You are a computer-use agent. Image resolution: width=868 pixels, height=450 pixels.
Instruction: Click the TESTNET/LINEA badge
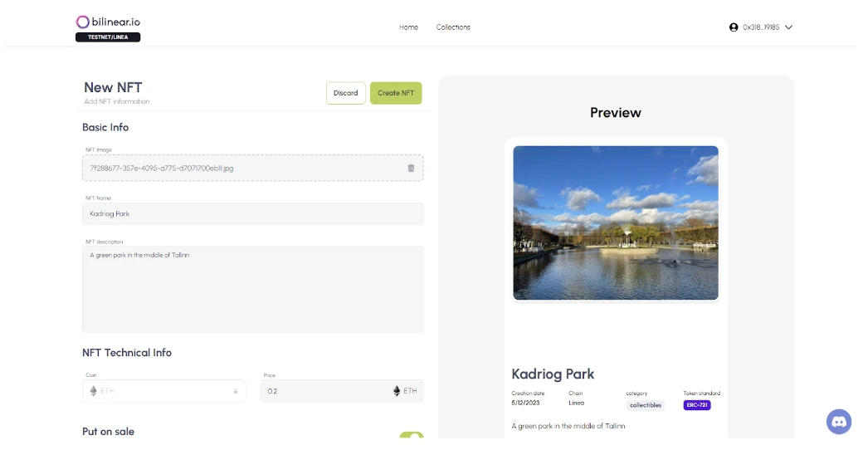[x=108, y=37]
